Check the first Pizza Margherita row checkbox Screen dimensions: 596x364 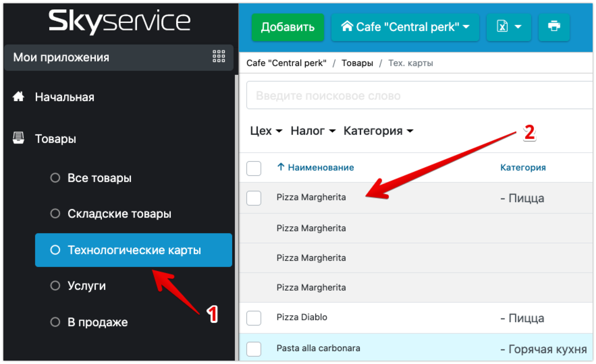tap(254, 198)
